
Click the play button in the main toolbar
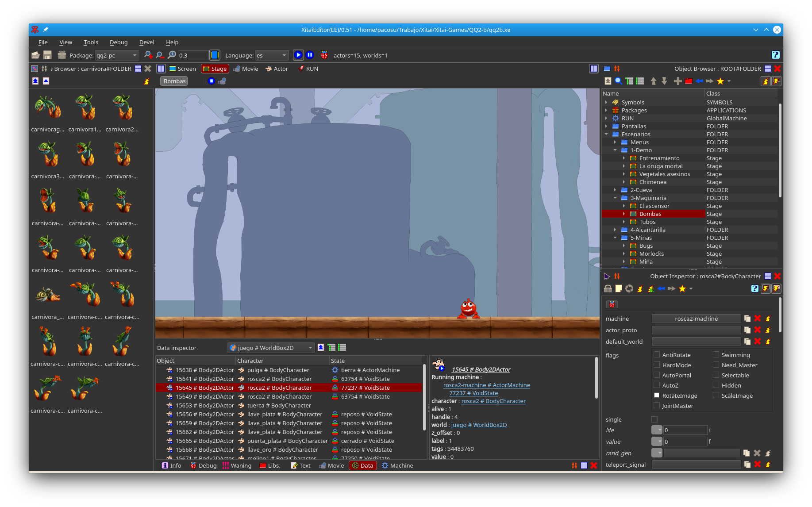298,55
